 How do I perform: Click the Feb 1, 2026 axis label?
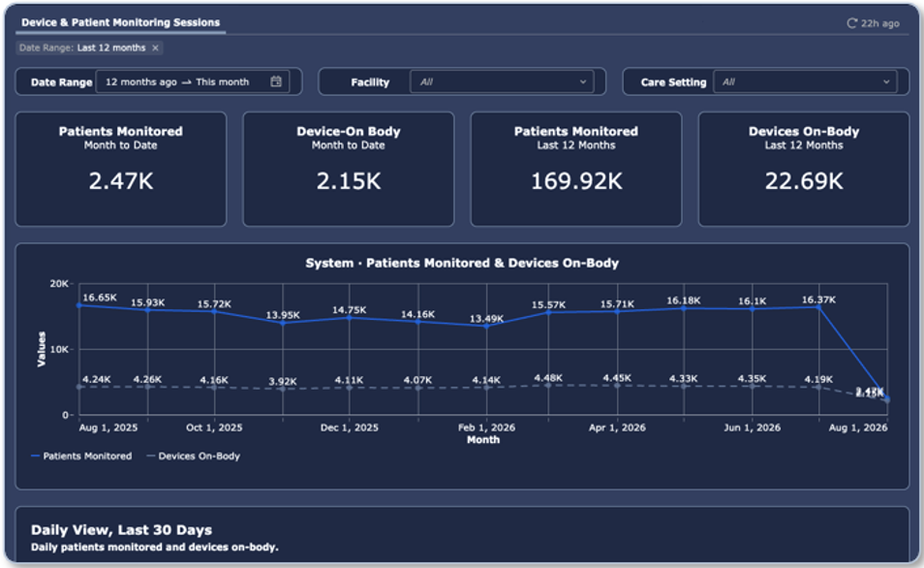click(487, 427)
